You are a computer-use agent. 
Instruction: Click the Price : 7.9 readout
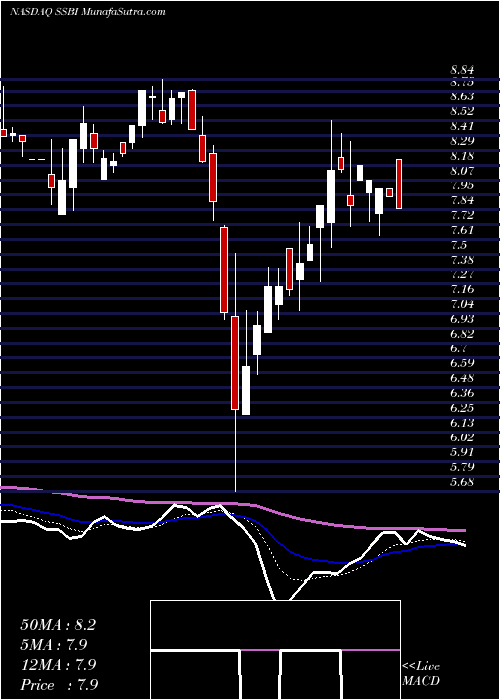point(59,685)
